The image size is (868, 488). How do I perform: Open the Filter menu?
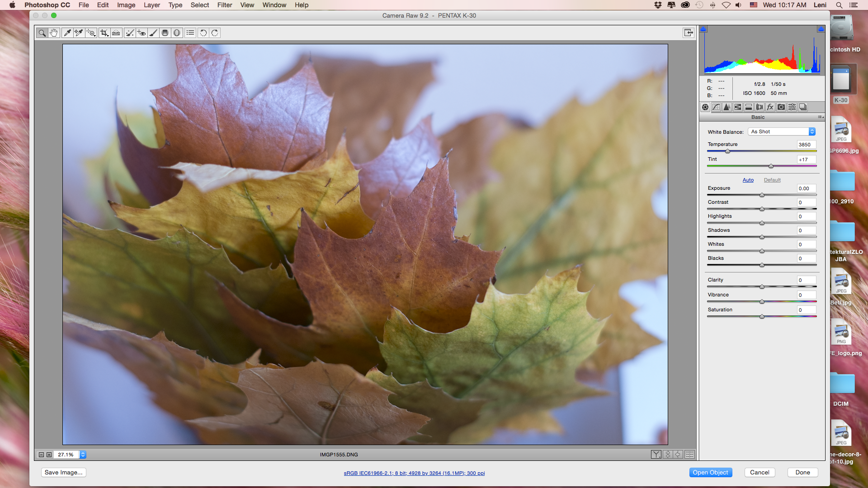[x=224, y=5]
